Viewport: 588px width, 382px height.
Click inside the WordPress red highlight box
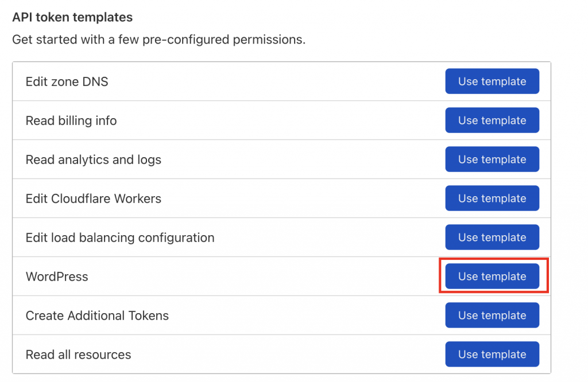pos(492,276)
